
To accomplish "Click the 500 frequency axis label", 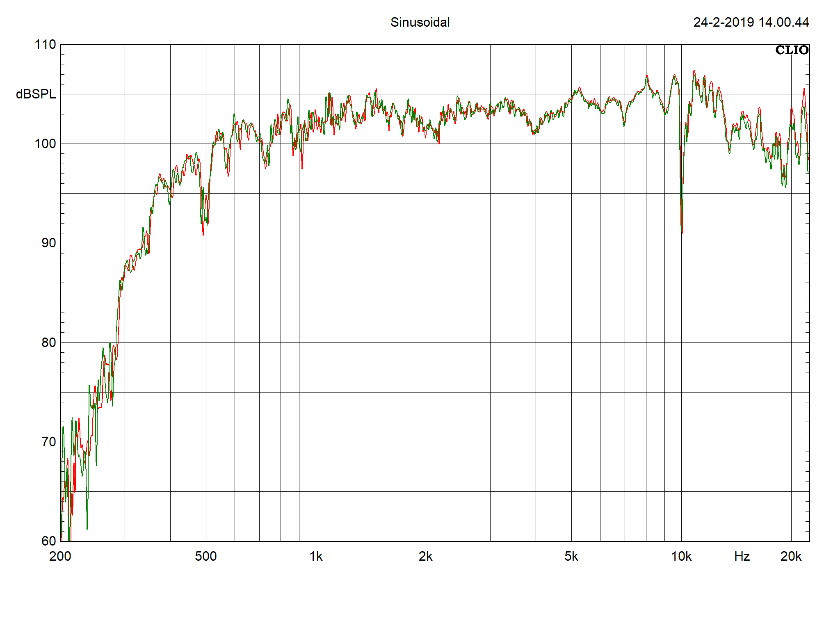I will click(206, 556).
